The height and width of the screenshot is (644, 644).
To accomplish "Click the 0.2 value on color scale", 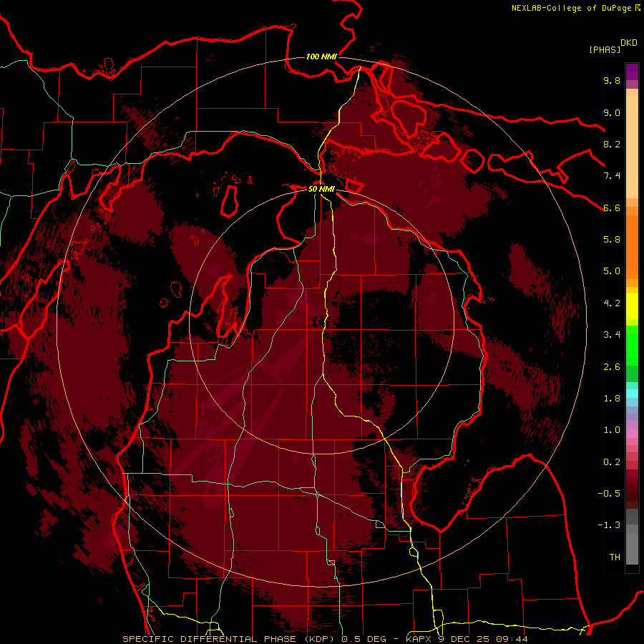I will click(x=612, y=462).
